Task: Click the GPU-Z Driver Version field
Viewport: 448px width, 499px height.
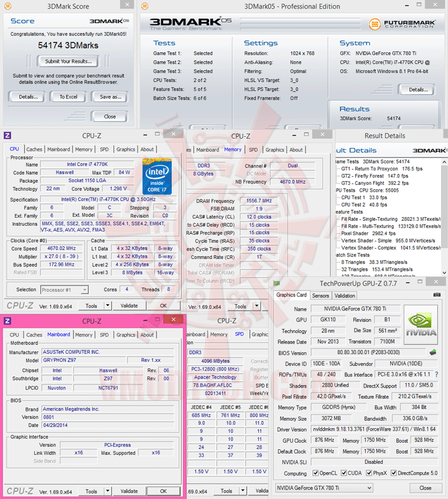Action: point(374,429)
